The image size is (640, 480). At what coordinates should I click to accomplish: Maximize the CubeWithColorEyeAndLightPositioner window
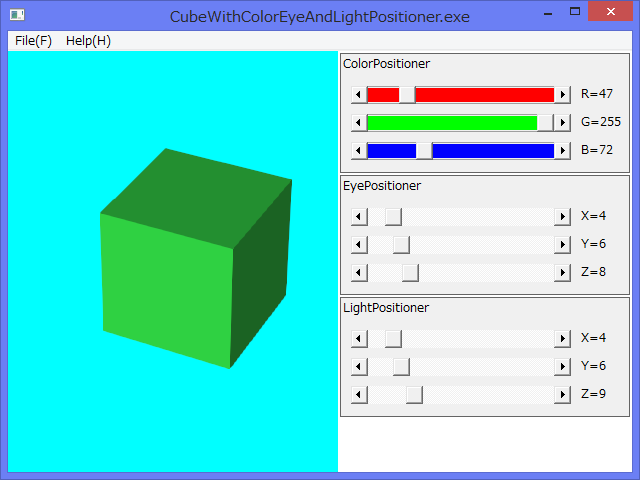[x=575, y=11]
